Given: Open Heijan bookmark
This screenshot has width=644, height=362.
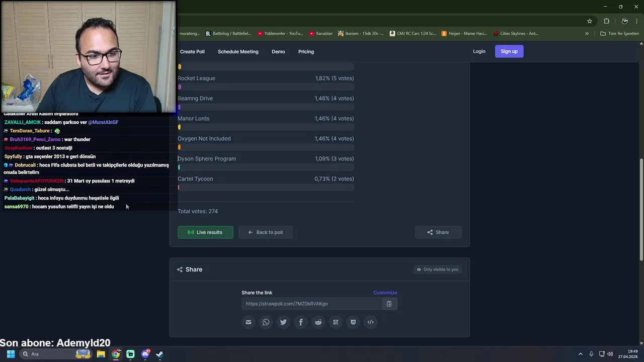Looking at the screenshot, I should (x=464, y=34).
